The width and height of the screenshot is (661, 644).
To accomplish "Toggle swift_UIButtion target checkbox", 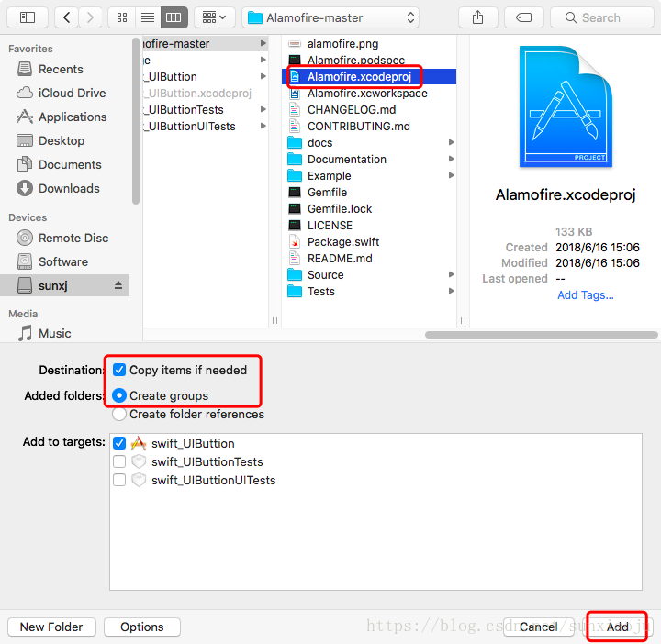I will [x=119, y=443].
